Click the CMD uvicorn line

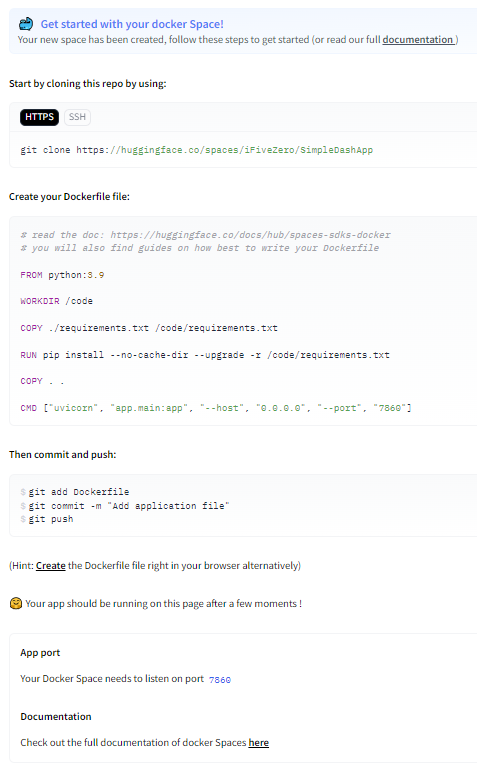[x=216, y=408]
